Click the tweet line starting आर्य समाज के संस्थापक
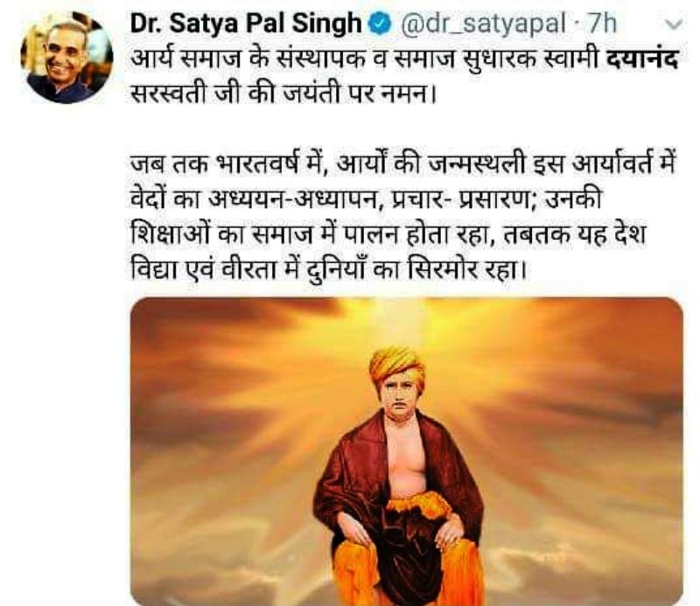 point(404,59)
